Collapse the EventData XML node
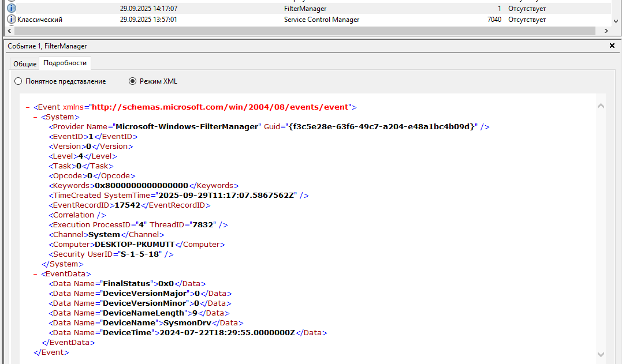 (35, 274)
